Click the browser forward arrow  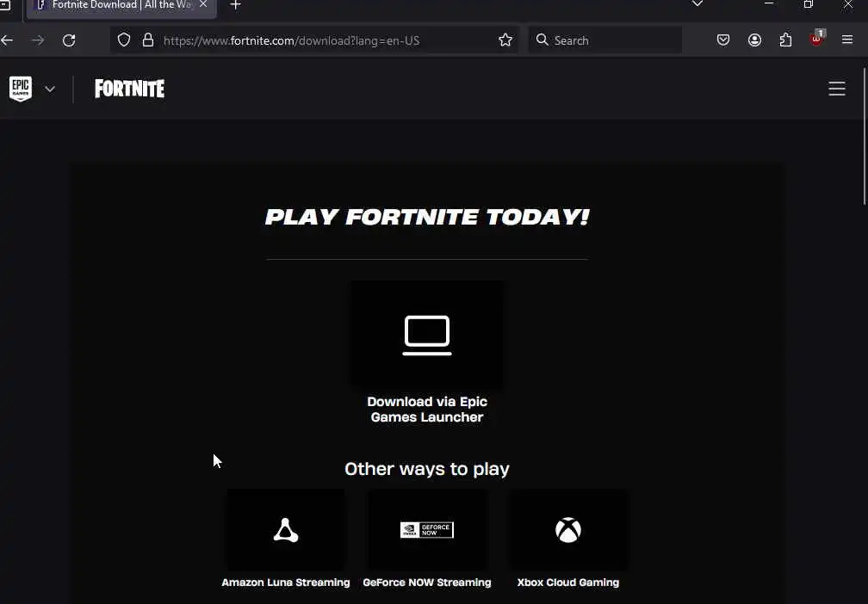[x=38, y=40]
